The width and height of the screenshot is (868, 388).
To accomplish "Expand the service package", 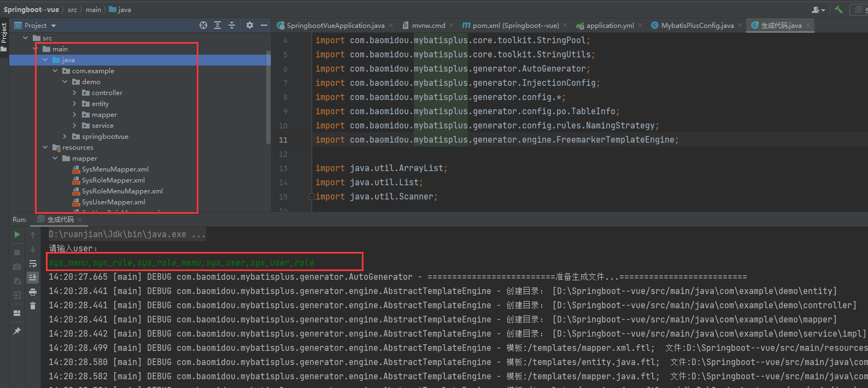I will [x=74, y=126].
